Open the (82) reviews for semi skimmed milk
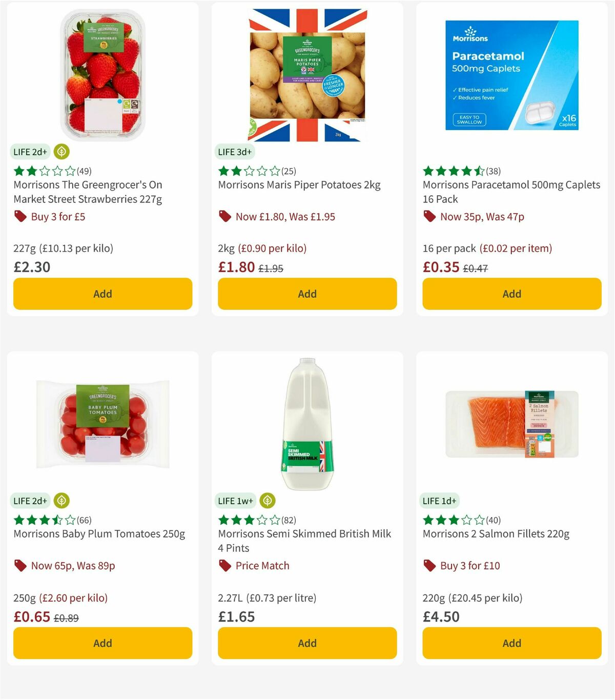The image size is (615, 700). [288, 520]
